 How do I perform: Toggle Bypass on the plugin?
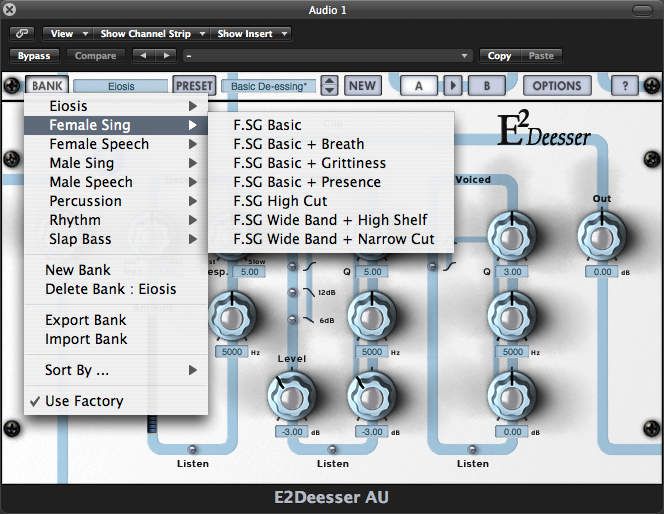point(34,55)
